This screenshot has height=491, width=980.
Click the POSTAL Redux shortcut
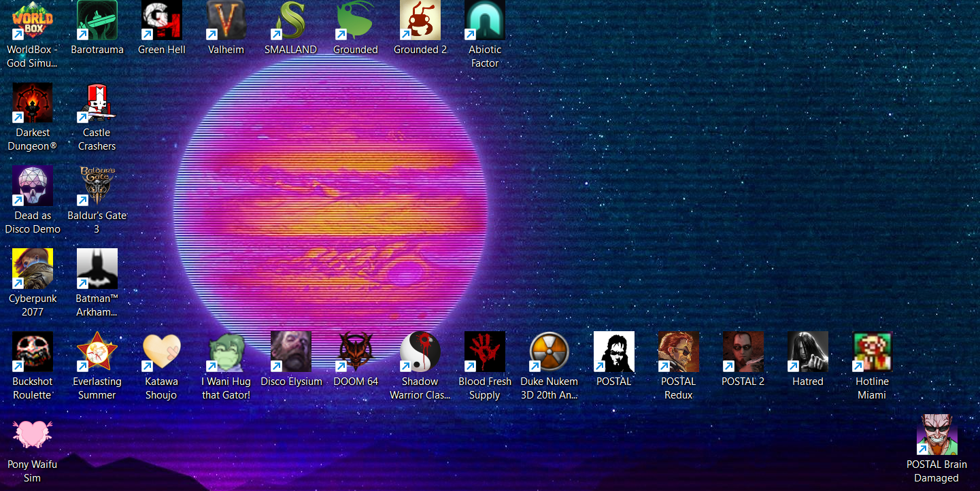(679, 352)
